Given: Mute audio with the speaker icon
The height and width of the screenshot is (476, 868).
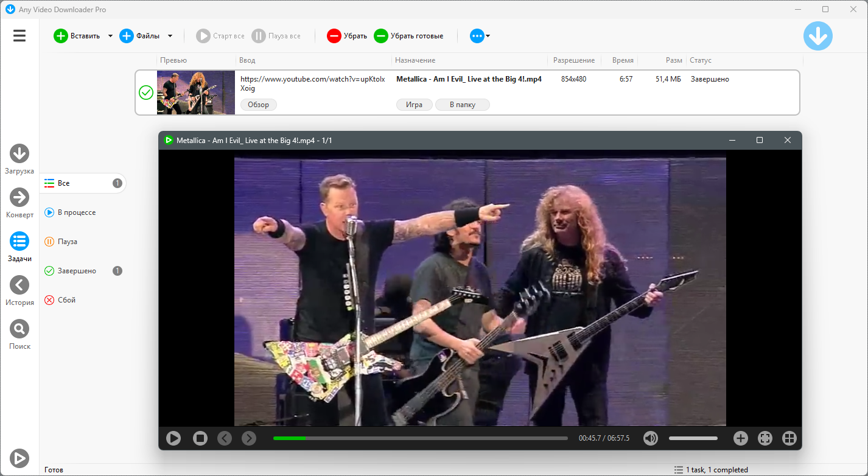Looking at the screenshot, I should (x=651, y=438).
